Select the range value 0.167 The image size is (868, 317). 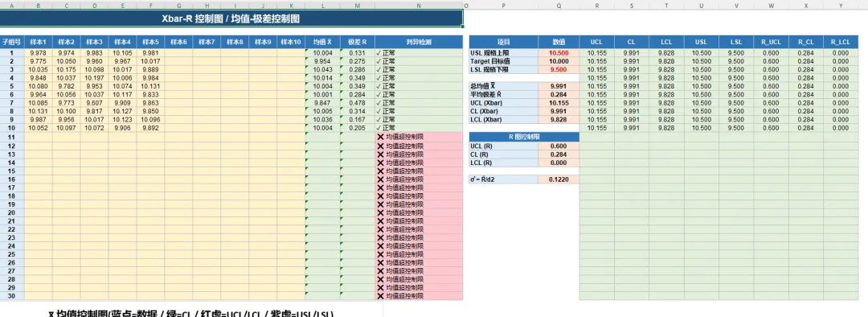coord(357,120)
